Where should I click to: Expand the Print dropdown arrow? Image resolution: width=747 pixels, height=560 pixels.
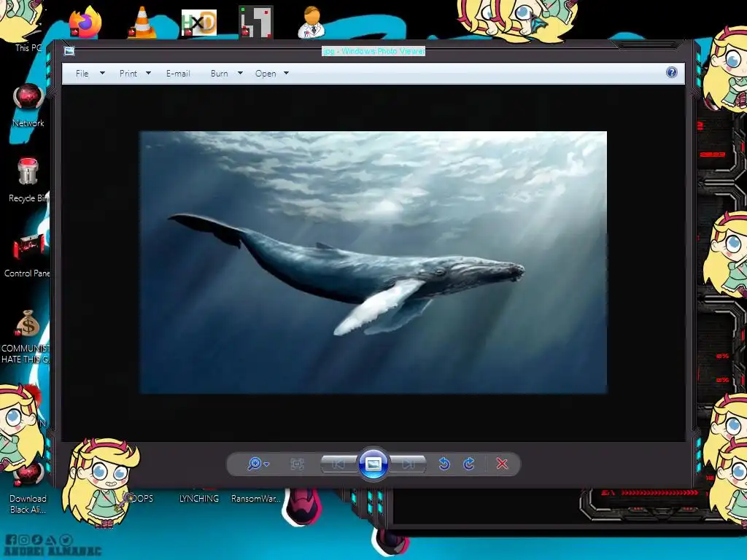point(148,74)
